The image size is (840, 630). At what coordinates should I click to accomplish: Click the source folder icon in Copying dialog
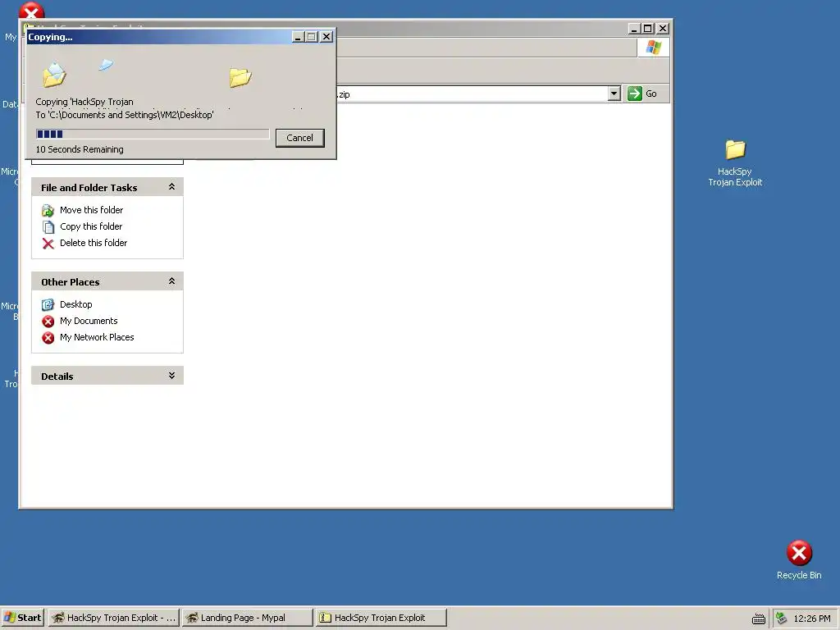(54, 75)
